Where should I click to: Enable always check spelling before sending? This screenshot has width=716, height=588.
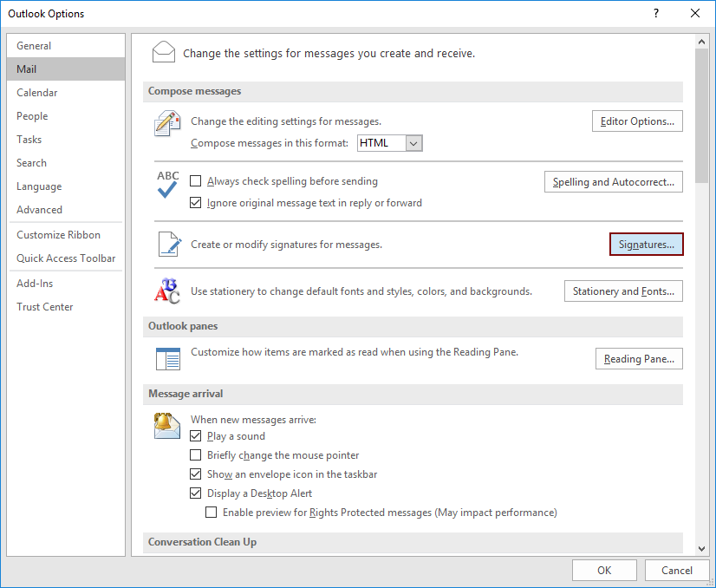pyautogui.click(x=195, y=181)
